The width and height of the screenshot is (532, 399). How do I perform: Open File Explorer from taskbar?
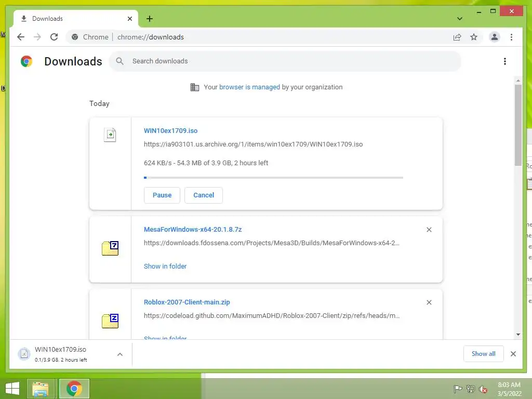41,389
